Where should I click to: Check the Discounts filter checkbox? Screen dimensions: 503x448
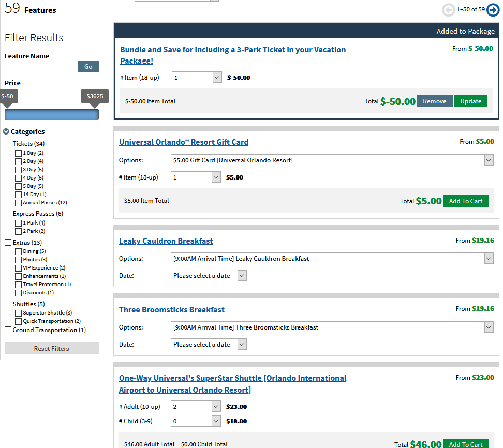tap(18, 293)
